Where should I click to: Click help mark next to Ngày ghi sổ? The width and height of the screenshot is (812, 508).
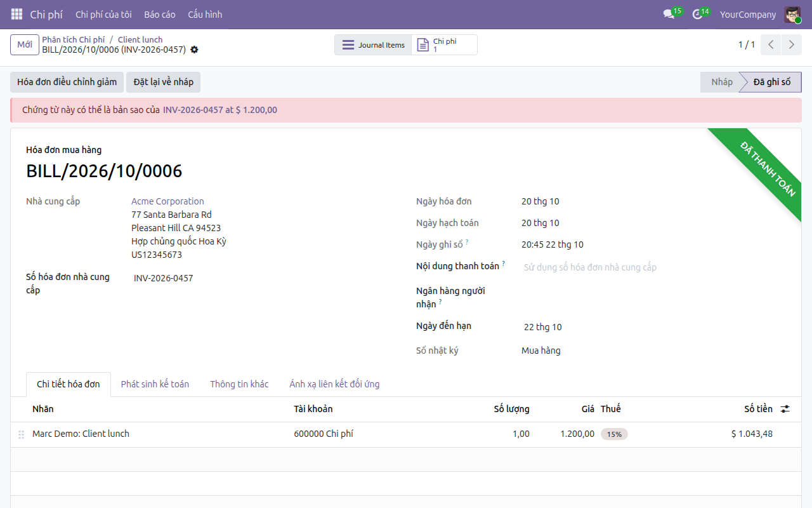point(467,242)
